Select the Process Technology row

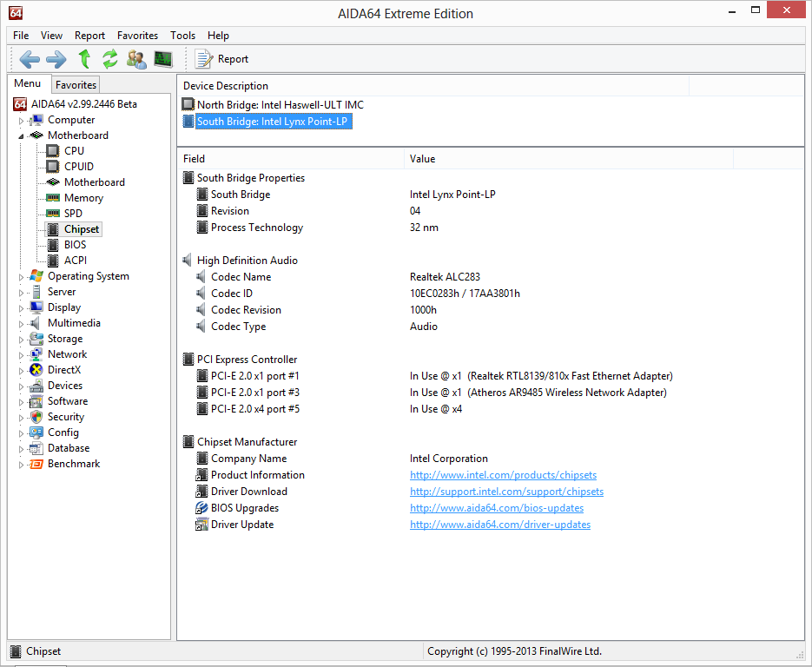tap(491, 228)
